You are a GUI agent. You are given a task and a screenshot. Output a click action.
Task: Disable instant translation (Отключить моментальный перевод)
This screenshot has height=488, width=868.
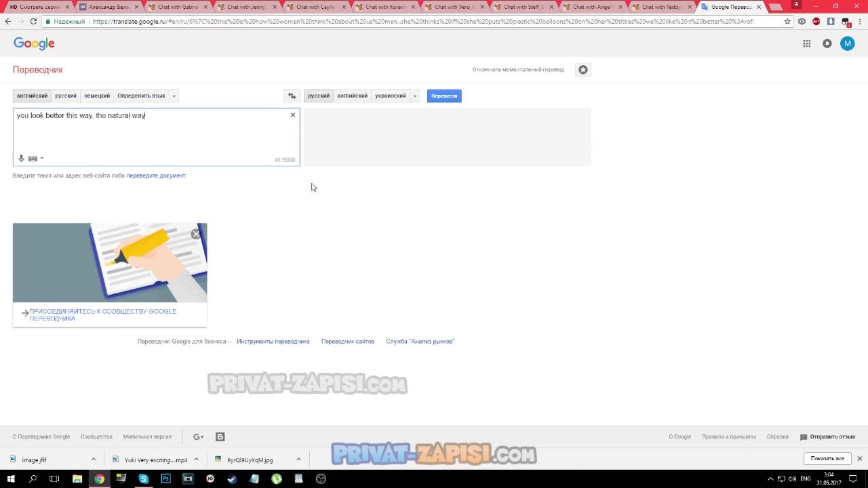tap(518, 70)
